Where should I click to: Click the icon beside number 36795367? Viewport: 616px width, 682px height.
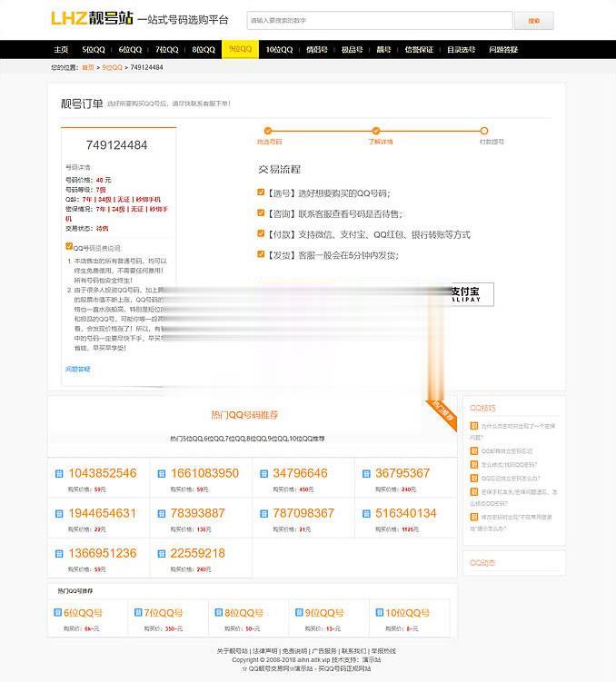(366, 474)
